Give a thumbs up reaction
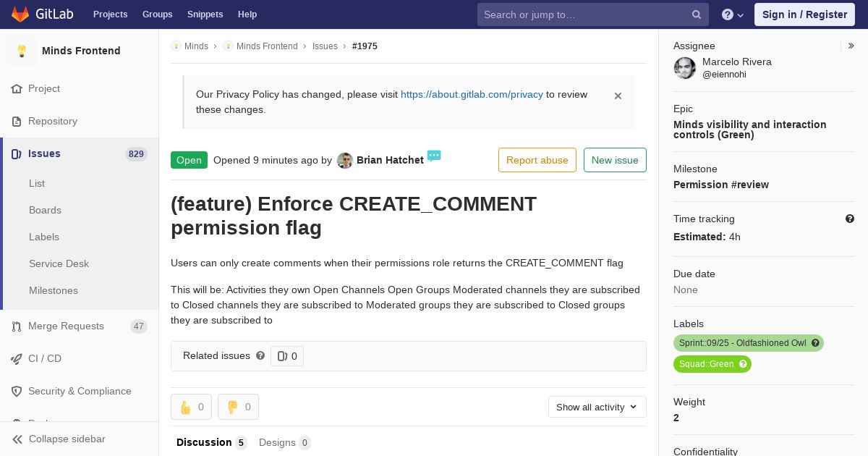Image resolution: width=868 pixels, height=456 pixels. (192, 407)
